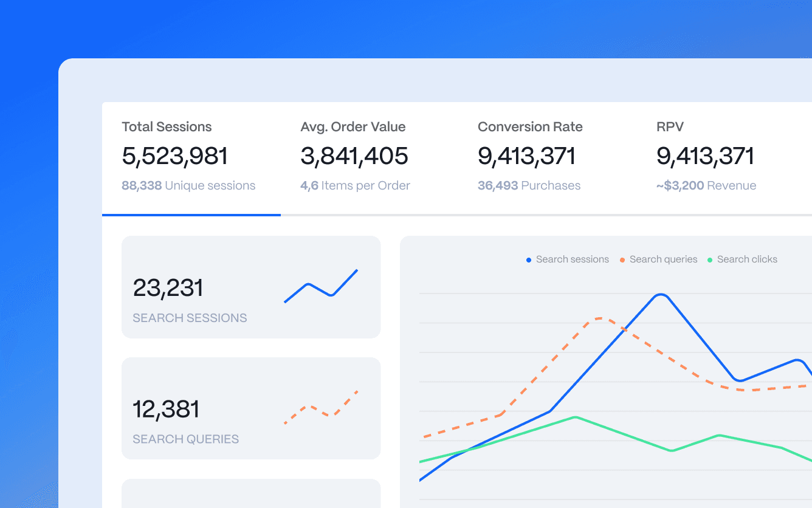Viewport: 812px width, 508px height.
Task: Click the 12,381 search queries value
Action: coord(166,410)
